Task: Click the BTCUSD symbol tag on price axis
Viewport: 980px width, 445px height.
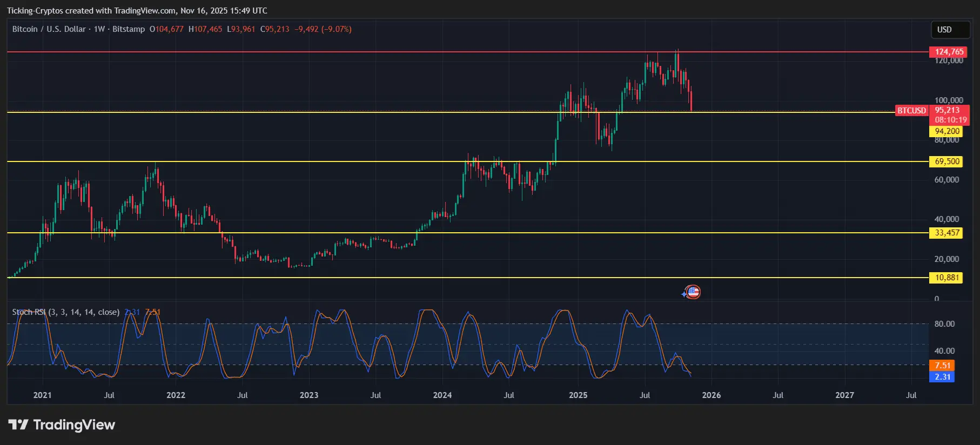Action: [x=911, y=111]
